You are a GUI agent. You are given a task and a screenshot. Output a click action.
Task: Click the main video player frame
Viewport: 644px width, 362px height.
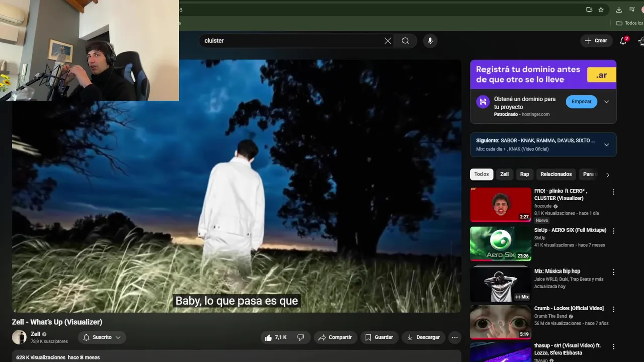[x=236, y=186]
